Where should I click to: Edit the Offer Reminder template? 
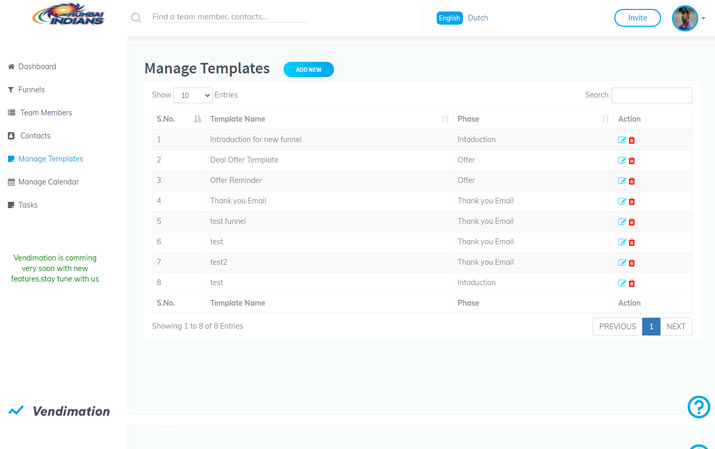(x=622, y=181)
